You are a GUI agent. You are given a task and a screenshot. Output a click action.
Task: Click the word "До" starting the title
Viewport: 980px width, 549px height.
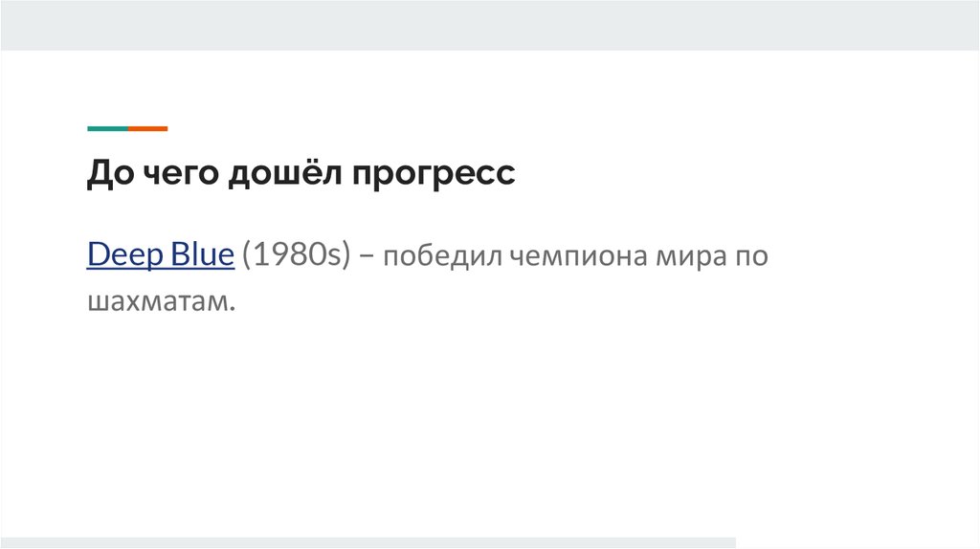pyautogui.click(x=108, y=175)
